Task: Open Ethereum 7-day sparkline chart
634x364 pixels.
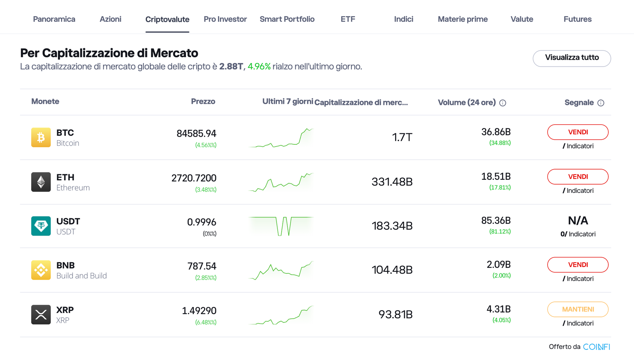Action: 281,182
